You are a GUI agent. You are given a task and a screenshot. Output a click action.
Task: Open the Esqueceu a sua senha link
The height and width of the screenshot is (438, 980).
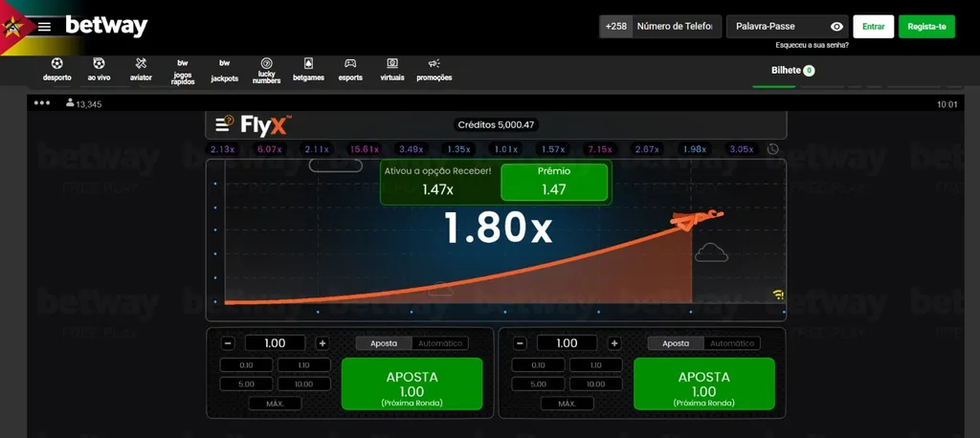click(812, 45)
